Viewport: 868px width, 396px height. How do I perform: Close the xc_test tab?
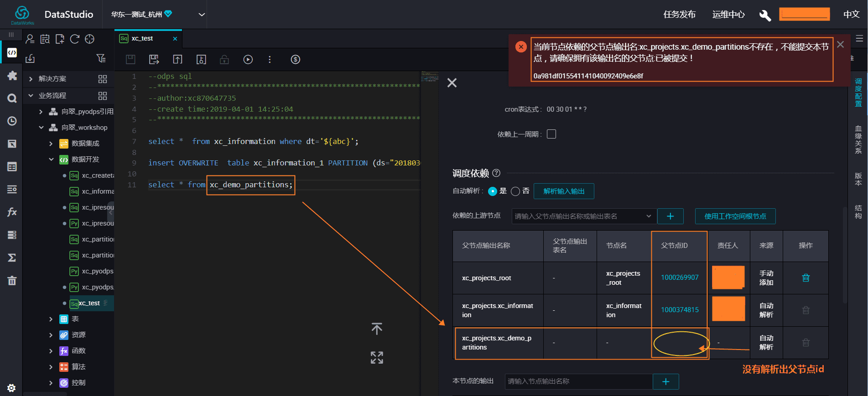point(175,39)
